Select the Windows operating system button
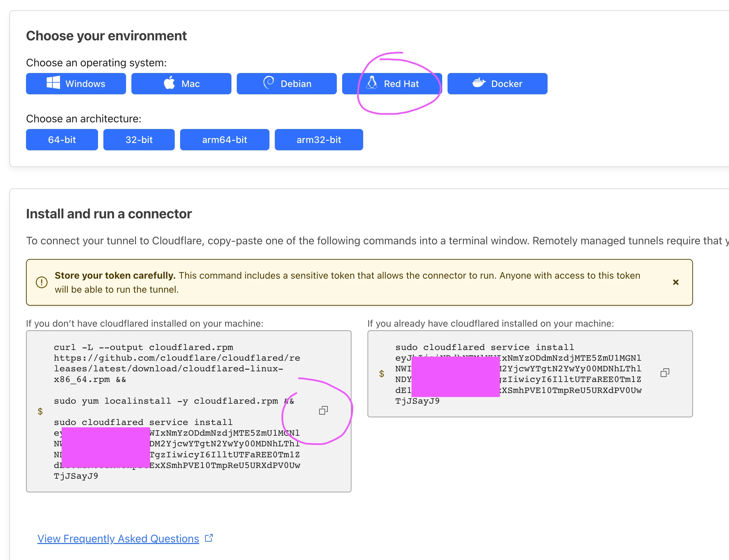The image size is (729, 560). click(x=76, y=84)
